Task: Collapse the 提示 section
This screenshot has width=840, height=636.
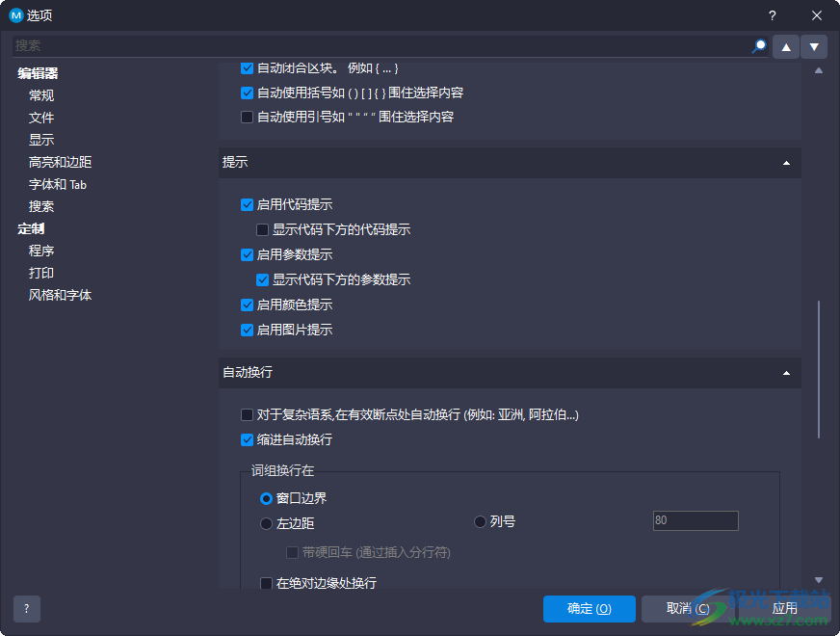Action: [786, 163]
